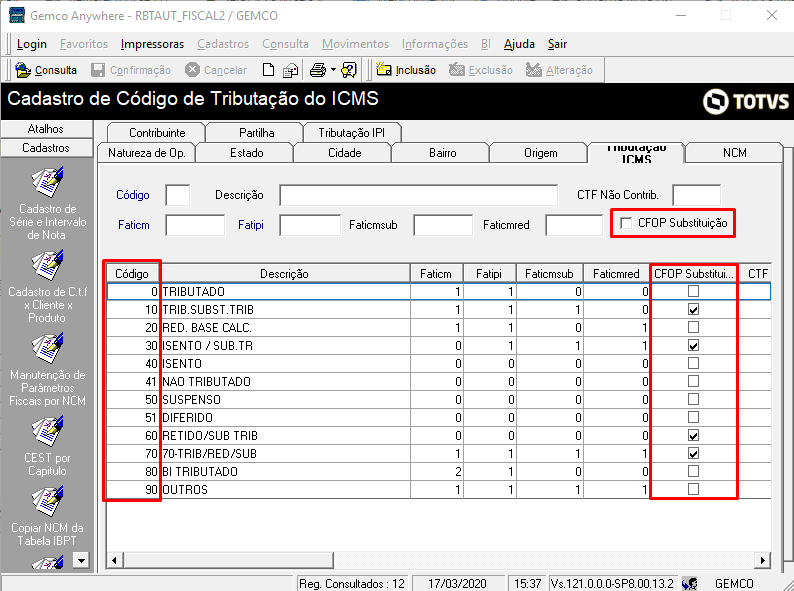Click the Alteração toolbar button
Image resolution: width=794 pixels, height=591 pixels.
pyautogui.click(x=559, y=70)
